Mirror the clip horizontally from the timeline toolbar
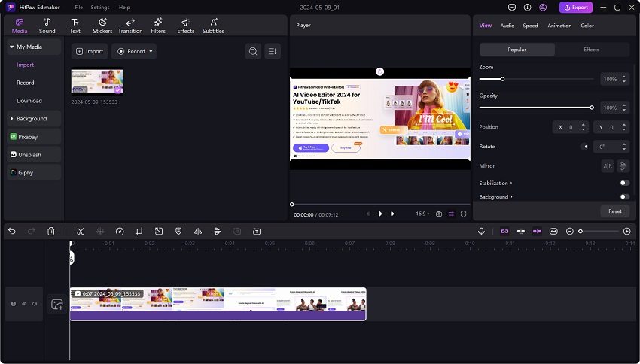Image resolution: width=640 pixels, height=364 pixels. [198, 232]
